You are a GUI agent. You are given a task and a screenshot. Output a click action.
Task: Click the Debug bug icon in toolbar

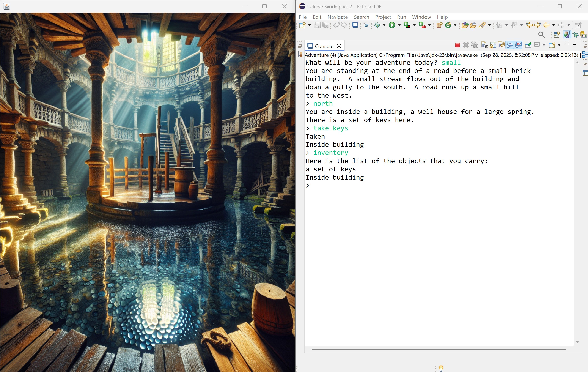pyautogui.click(x=377, y=25)
